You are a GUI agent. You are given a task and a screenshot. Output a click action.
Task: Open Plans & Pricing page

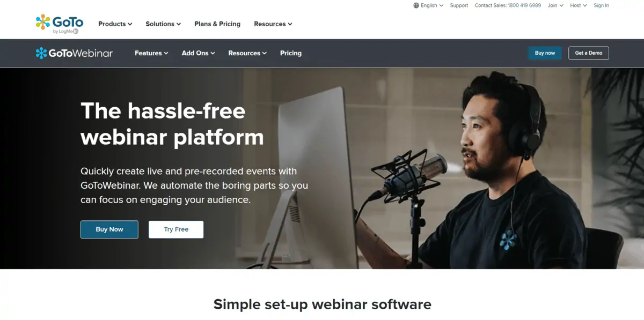(x=217, y=24)
